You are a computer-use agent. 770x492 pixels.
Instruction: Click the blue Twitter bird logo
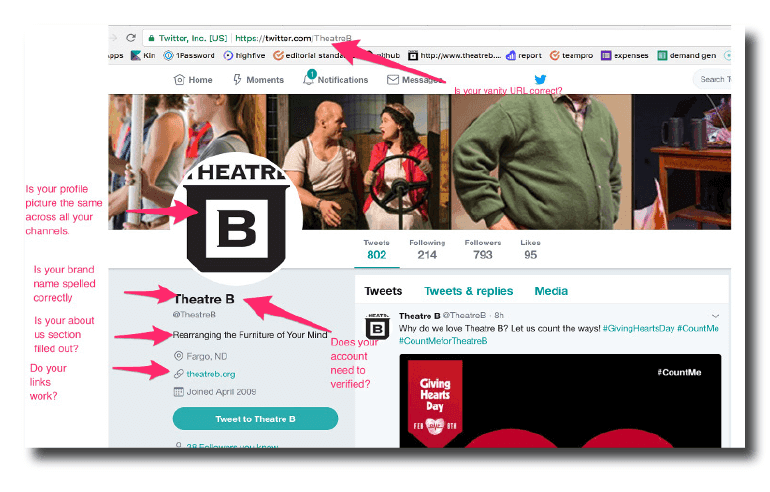[540, 79]
